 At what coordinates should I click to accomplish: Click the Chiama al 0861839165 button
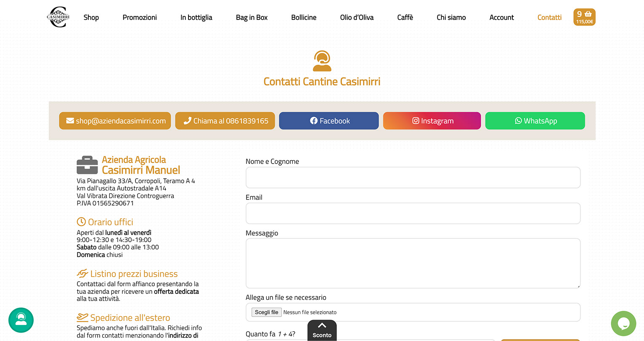[x=225, y=121]
